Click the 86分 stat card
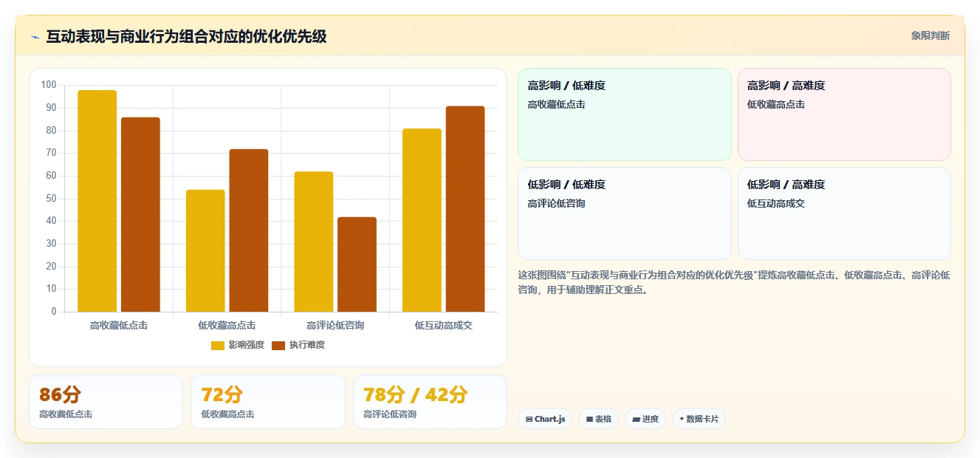 (106, 402)
